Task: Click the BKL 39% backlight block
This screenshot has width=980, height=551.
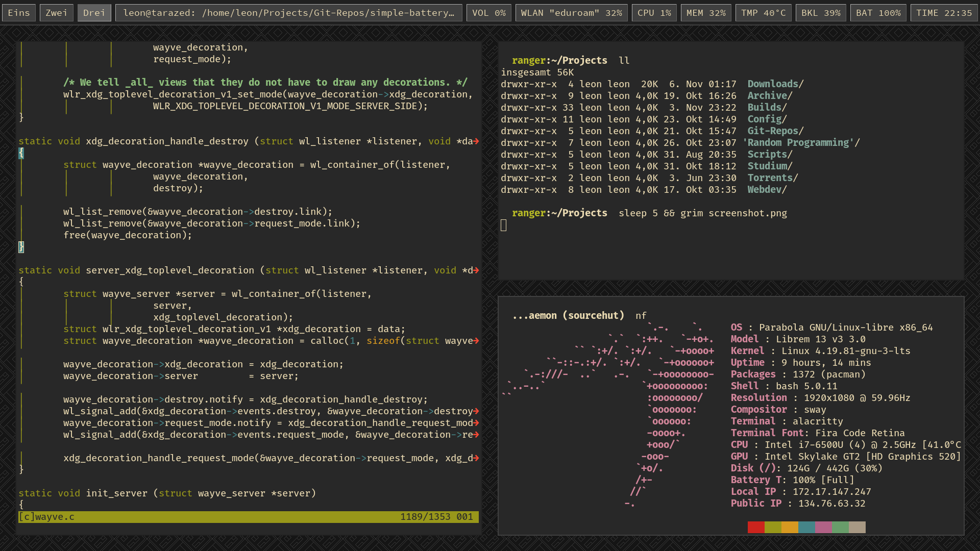Action: (821, 13)
